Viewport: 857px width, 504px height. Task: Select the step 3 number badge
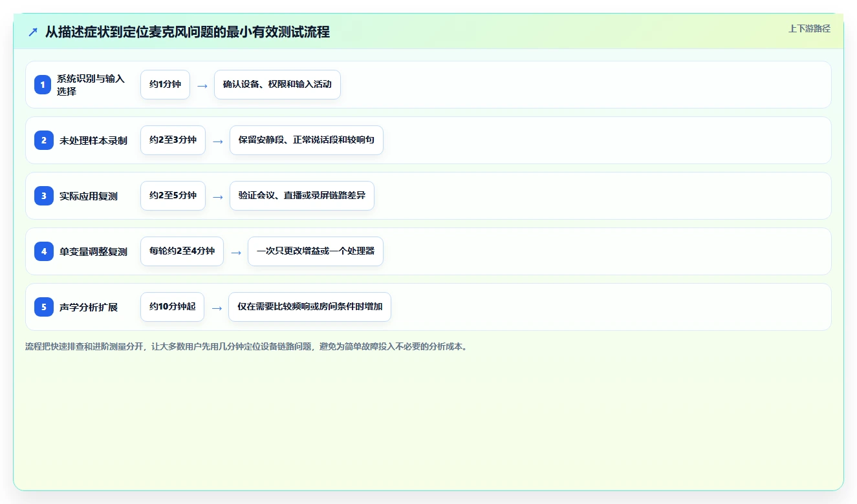(x=43, y=196)
